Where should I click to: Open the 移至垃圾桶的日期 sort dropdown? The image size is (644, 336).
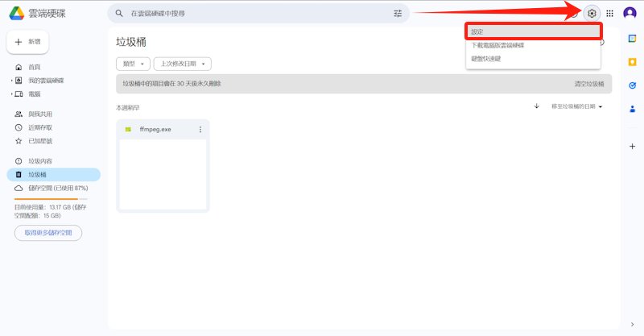click(576, 106)
